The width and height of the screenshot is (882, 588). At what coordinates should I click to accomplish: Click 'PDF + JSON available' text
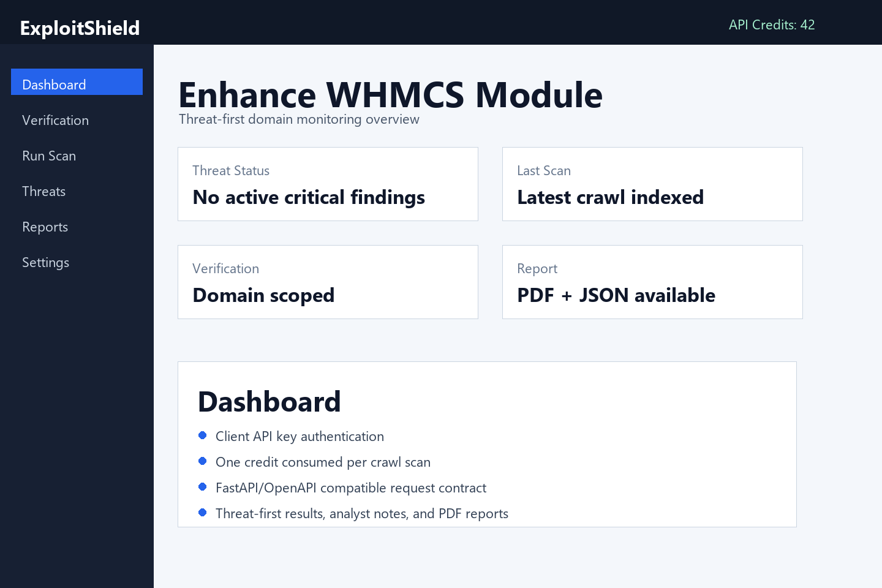pyautogui.click(x=616, y=295)
